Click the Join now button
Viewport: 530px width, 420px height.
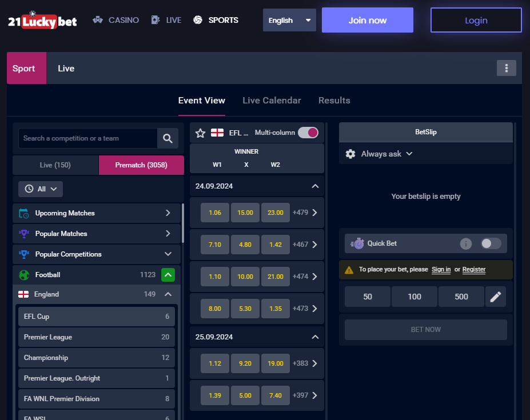(367, 19)
